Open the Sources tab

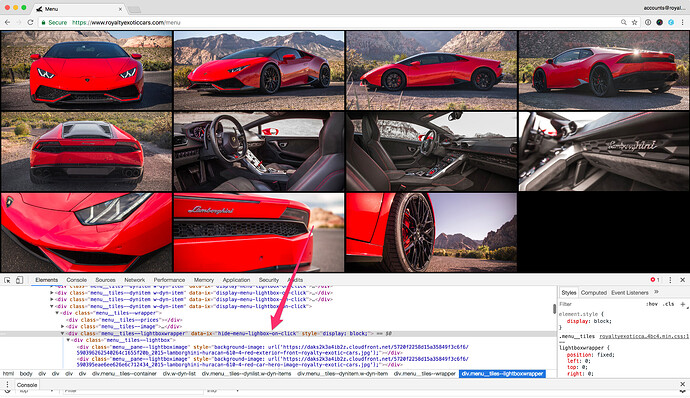[105, 280]
